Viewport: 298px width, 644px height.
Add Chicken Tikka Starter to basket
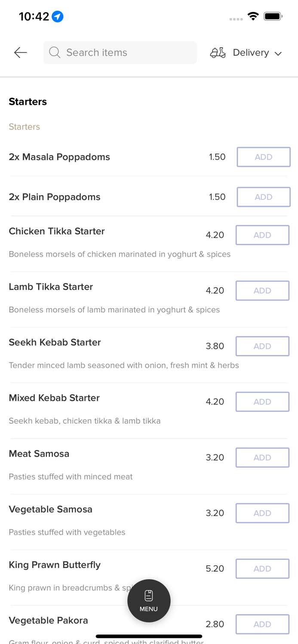[x=262, y=235]
